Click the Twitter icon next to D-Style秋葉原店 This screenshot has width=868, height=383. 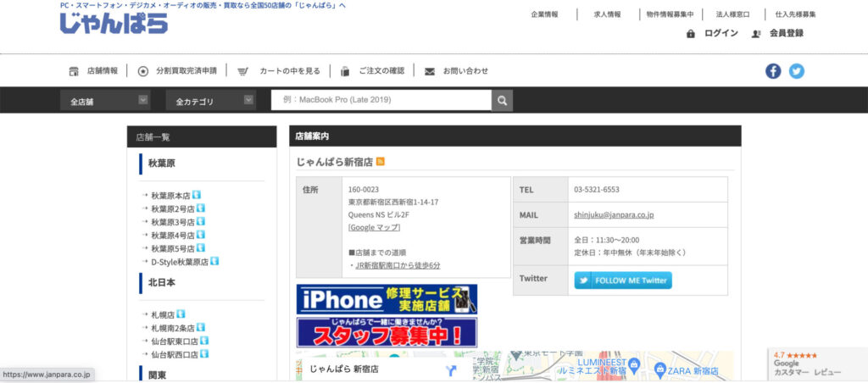coord(214,261)
